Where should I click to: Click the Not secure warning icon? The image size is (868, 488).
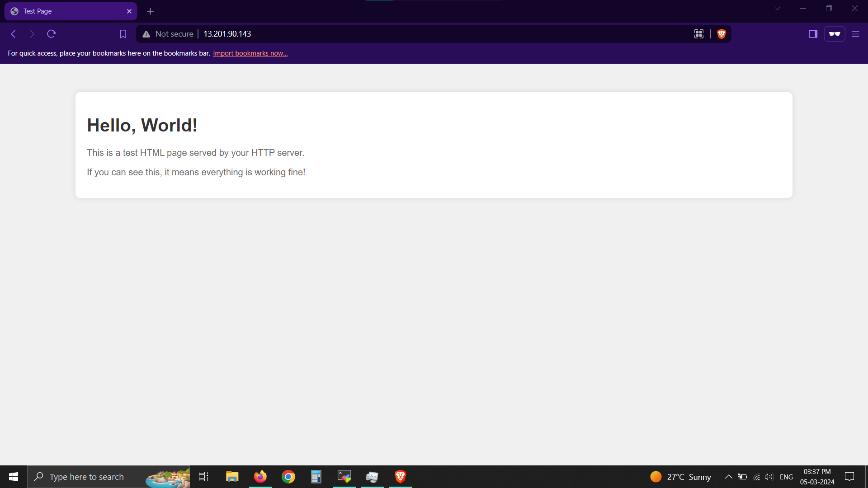[x=146, y=34]
